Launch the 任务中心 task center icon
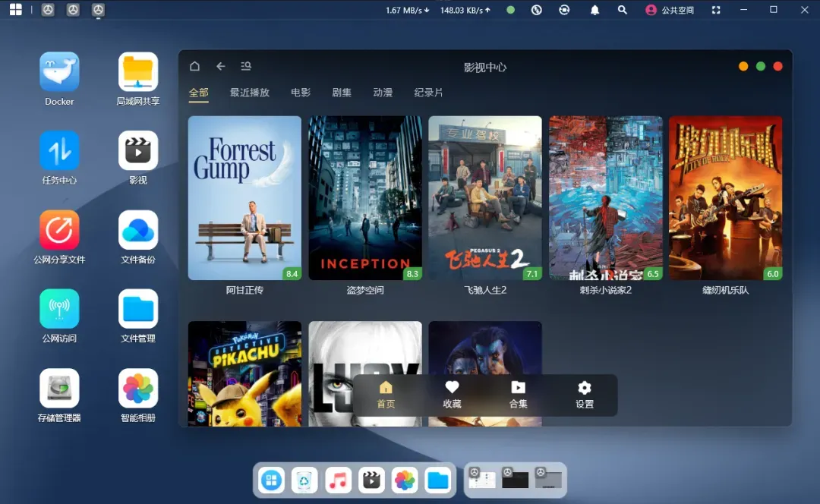The height and width of the screenshot is (504, 820). (59, 151)
